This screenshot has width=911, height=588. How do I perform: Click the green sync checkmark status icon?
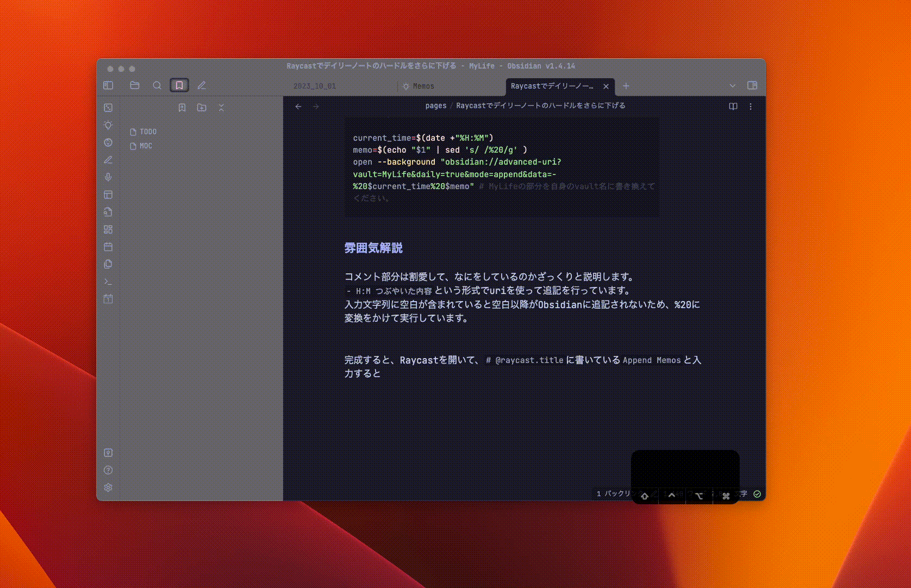click(757, 494)
